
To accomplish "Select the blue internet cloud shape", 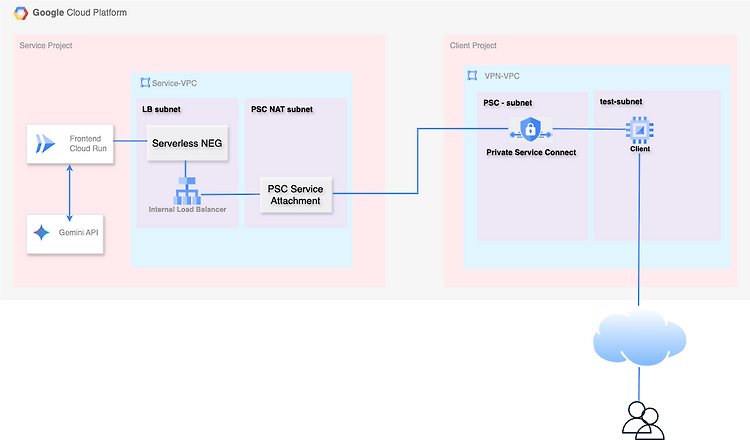I will tap(640, 338).
